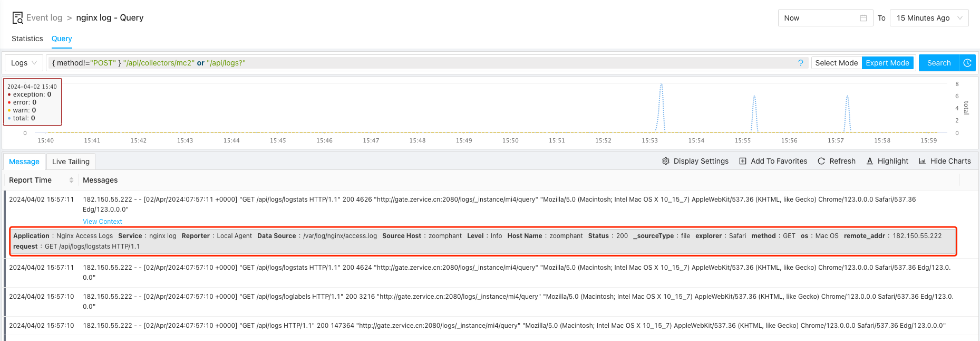Open Display Settings gear icon
This screenshot has width=980, height=341.
[x=666, y=161]
